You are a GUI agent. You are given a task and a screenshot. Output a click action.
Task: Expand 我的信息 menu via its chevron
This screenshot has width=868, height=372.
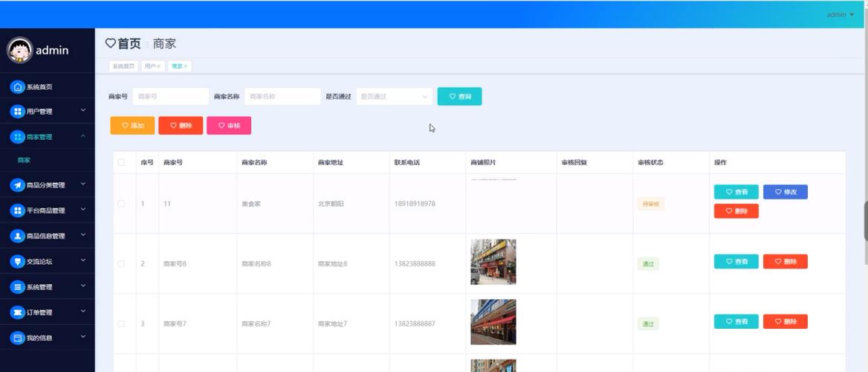83,336
